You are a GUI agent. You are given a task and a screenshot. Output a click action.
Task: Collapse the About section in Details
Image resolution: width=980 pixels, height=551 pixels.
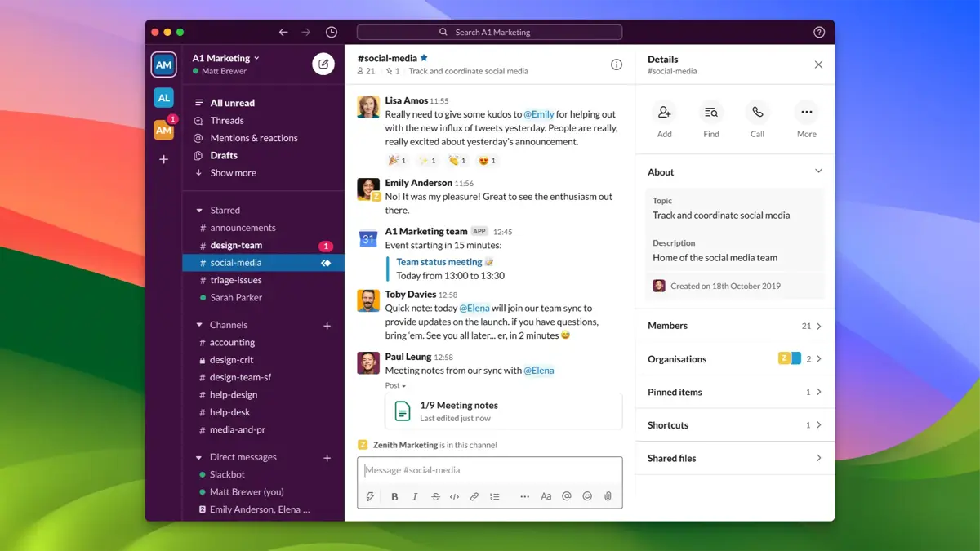coord(817,171)
